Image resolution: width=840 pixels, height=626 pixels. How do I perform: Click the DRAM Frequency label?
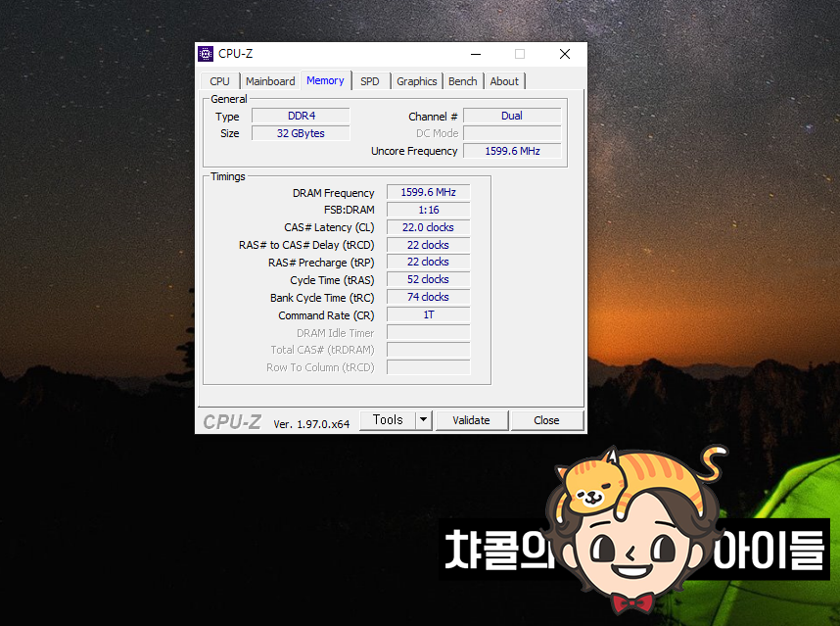tap(333, 193)
